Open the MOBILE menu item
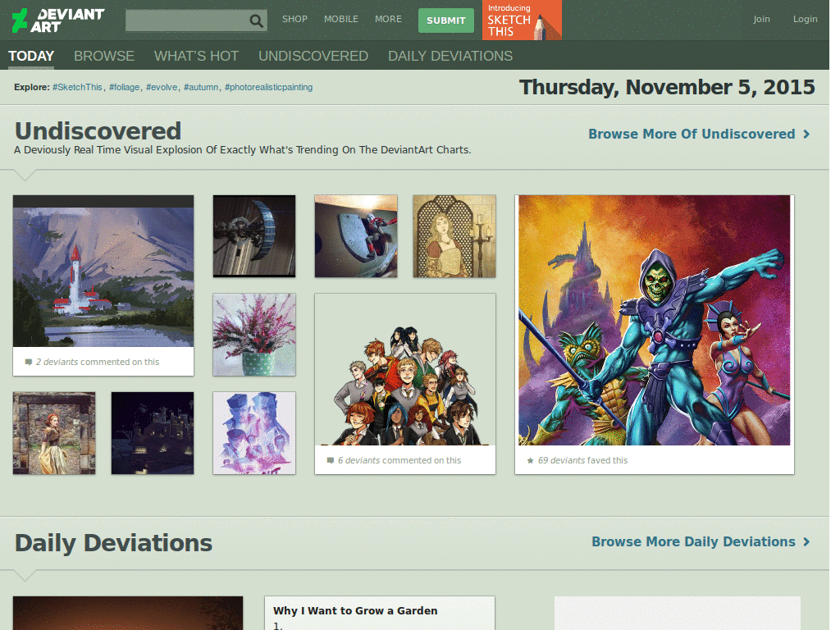840x630 pixels. click(x=340, y=19)
